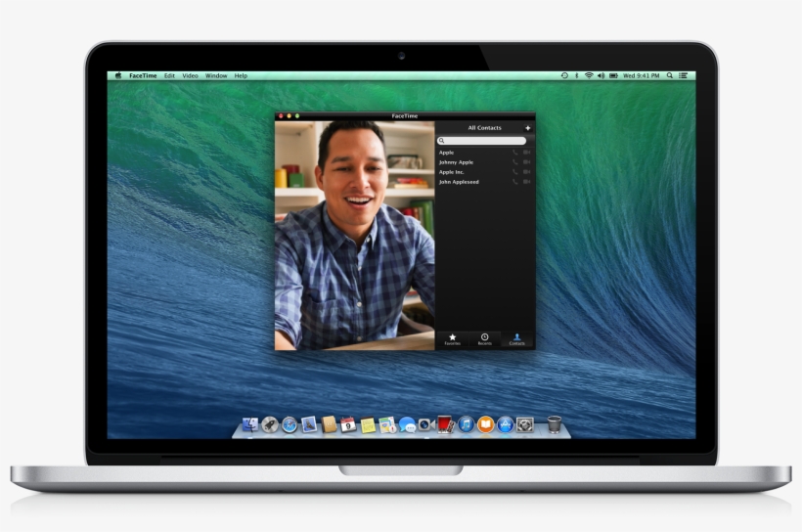Open the Trash in the Dock
Image resolution: width=802 pixels, height=532 pixels.
point(554,424)
